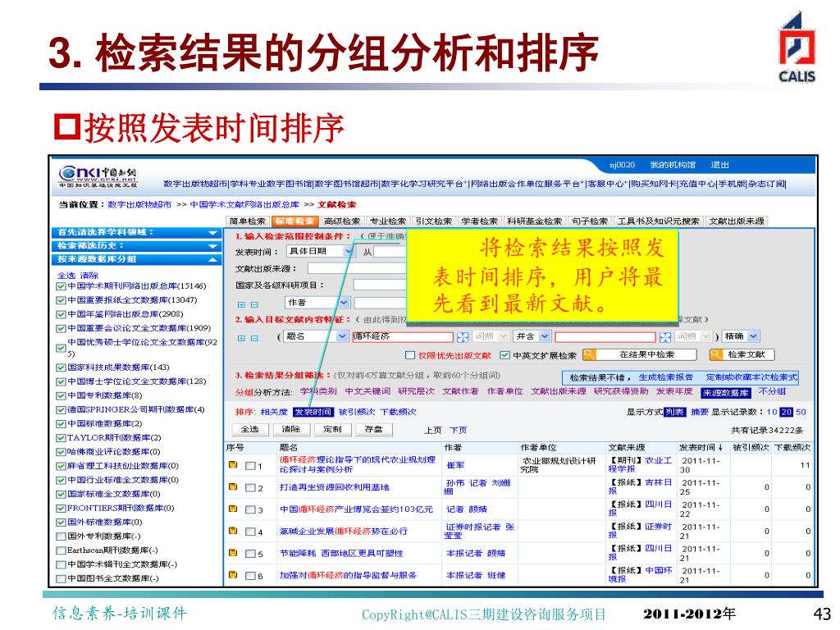
Task: Switch to the 学者检索 tab
Action: click(x=479, y=221)
